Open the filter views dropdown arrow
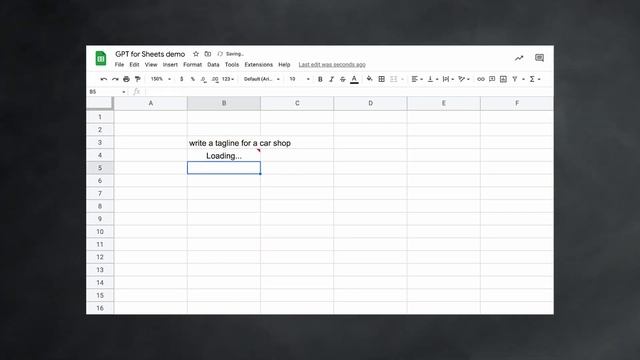 (x=523, y=79)
